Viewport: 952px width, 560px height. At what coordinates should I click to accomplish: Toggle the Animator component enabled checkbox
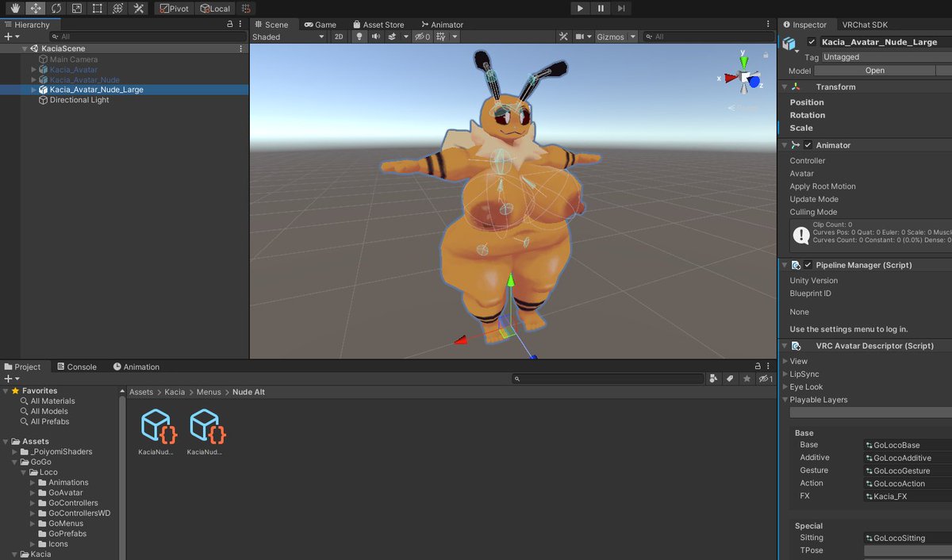808,145
